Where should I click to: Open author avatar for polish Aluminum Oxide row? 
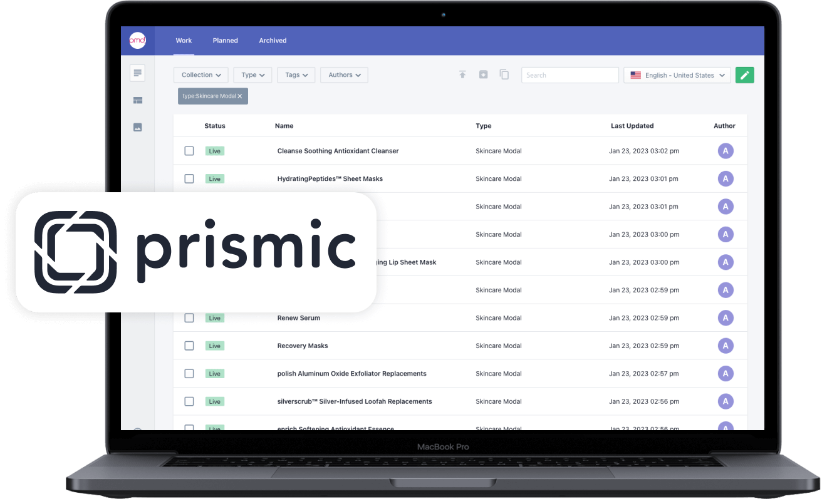click(726, 374)
